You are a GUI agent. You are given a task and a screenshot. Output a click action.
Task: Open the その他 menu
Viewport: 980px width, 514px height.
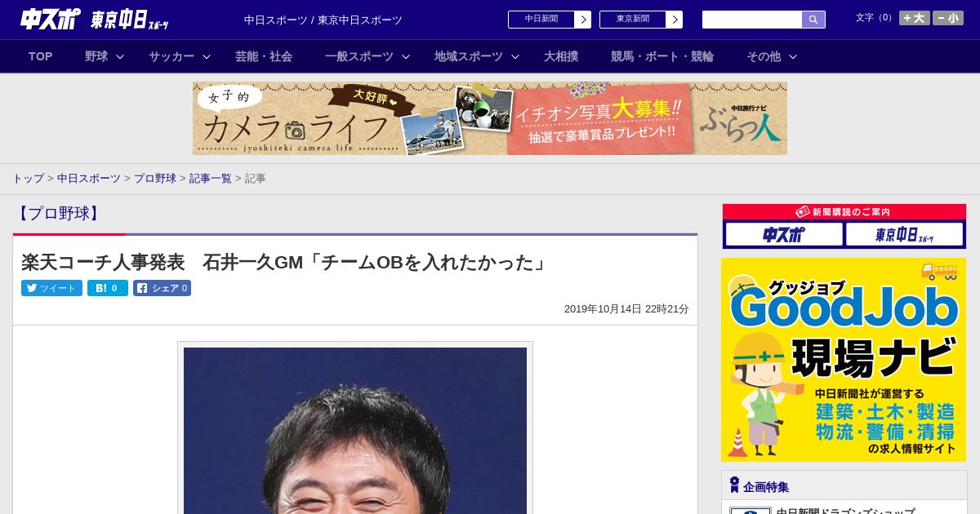tap(764, 56)
